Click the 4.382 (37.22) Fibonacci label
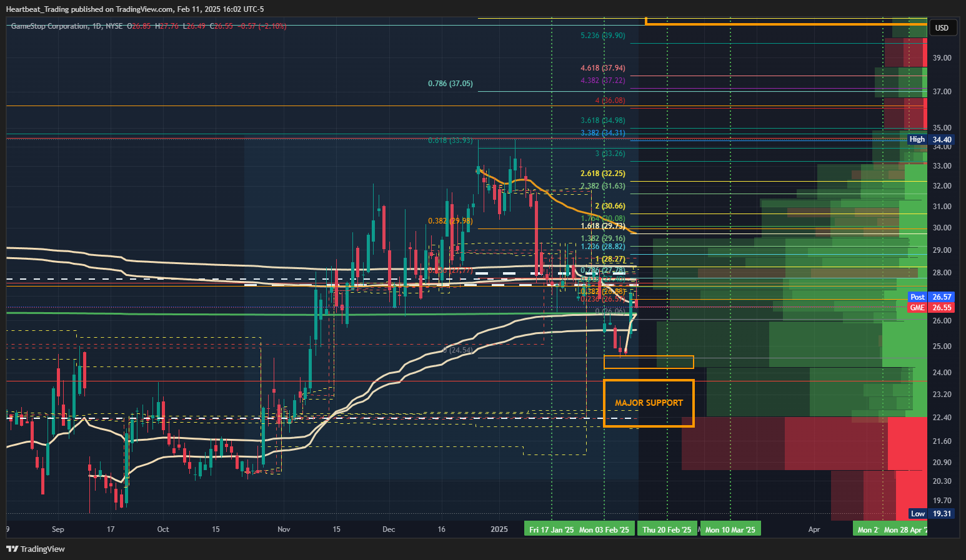 coord(602,81)
